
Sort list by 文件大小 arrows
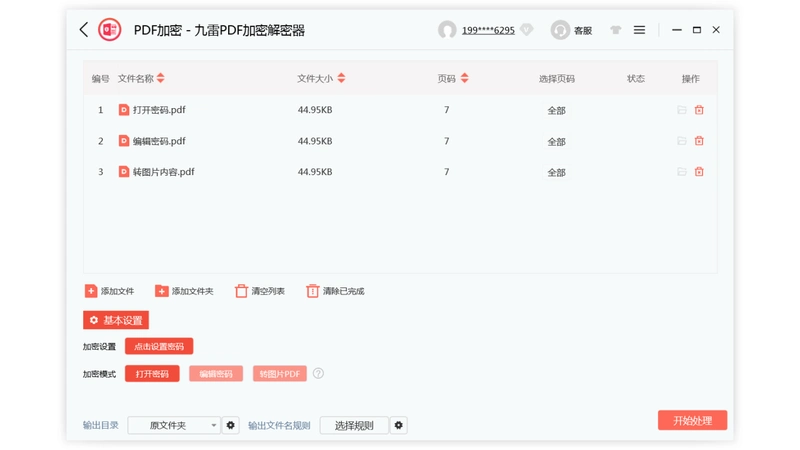(x=341, y=78)
